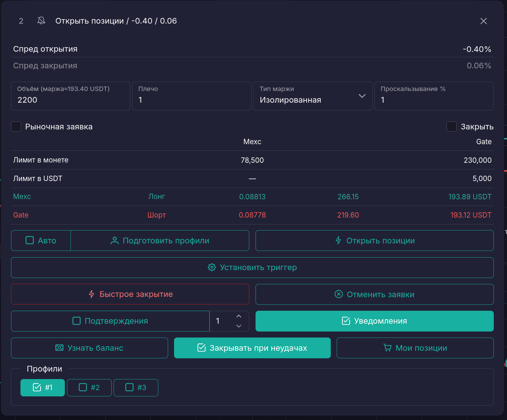Viewport: 507px width, 420px height.
Task: Click the Отменить заявки button
Action: click(x=375, y=294)
